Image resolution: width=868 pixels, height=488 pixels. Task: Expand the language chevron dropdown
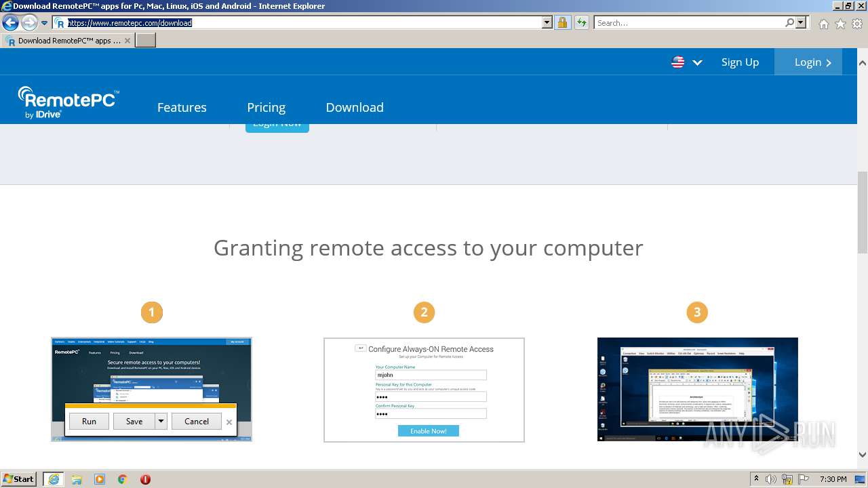click(x=697, y=62)
